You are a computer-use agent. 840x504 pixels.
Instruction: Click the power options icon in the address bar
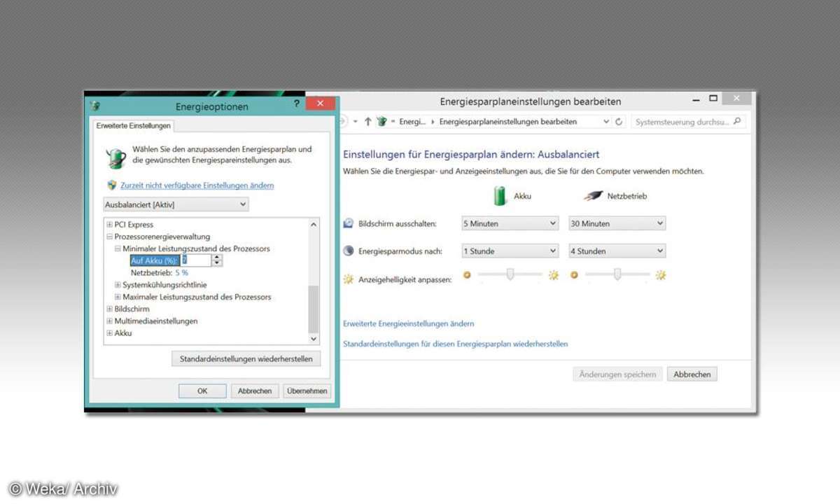[381, 122]
